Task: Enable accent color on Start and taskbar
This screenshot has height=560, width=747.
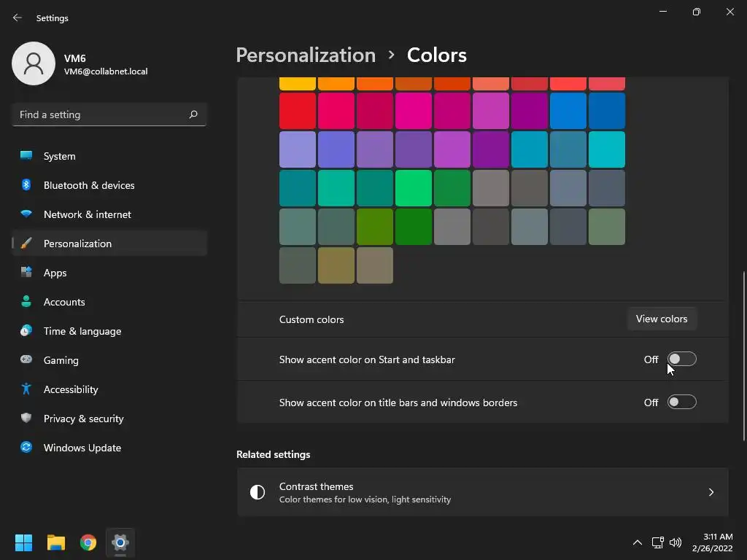Action: coord(681,359)
